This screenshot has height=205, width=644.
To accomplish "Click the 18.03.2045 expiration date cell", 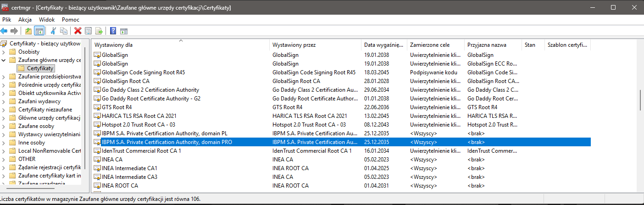I will click(377, 72).
